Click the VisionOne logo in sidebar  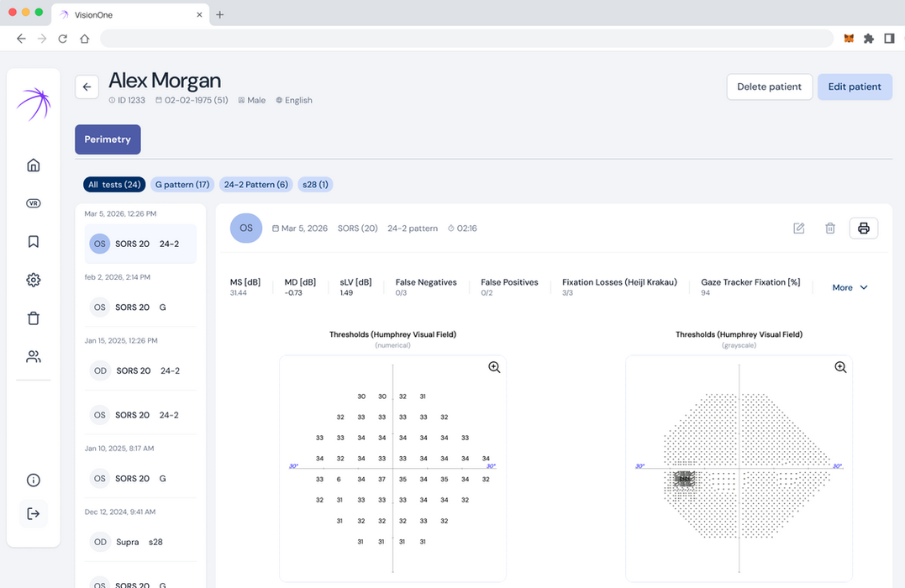click(x=34, y=104)
